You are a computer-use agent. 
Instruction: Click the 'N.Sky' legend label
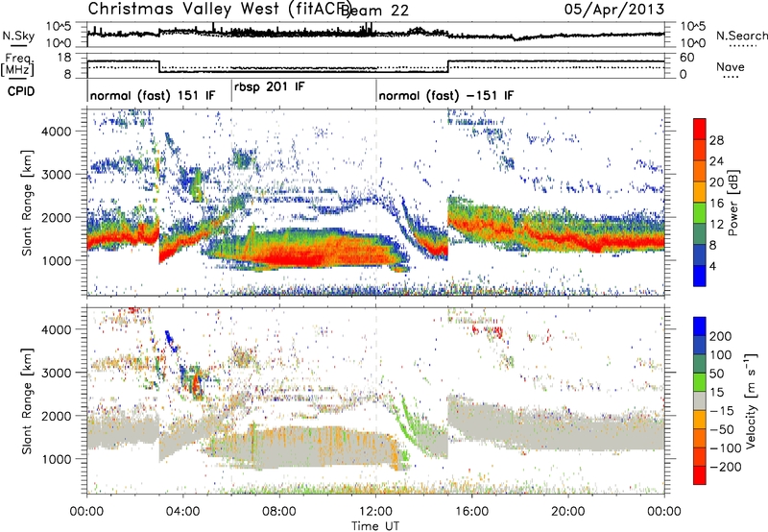tap(18, 36)
